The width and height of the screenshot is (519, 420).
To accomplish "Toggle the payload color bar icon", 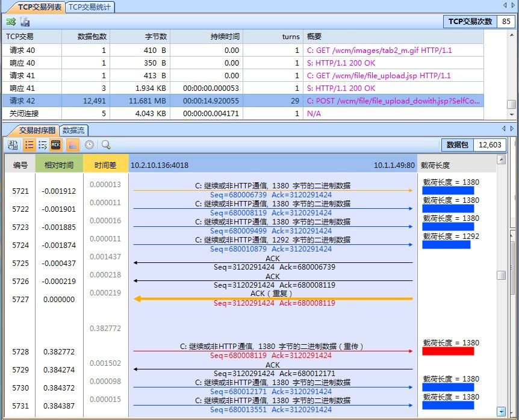I will pos(71,144).
